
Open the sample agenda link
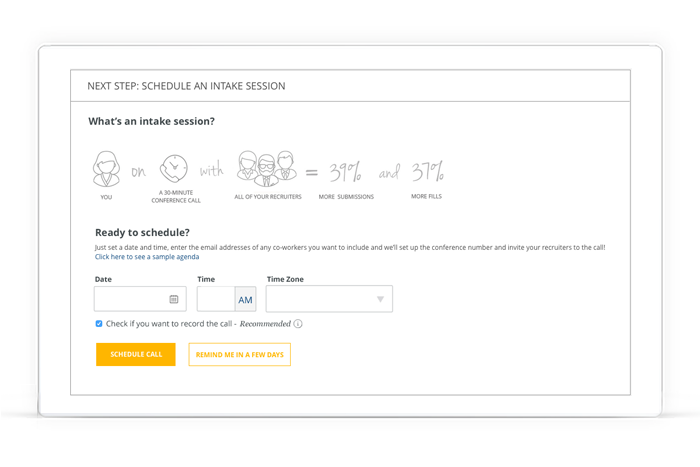147,257
